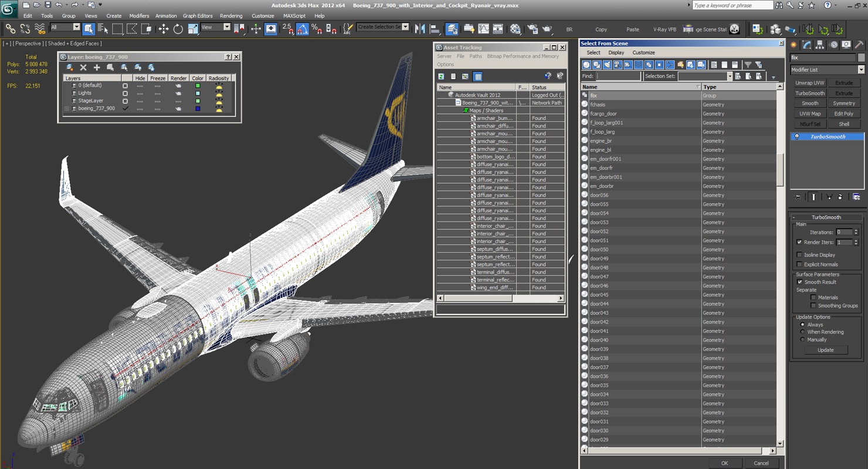Select the When Rendering update option
This screenshot has width=868, height=469.
802,332
